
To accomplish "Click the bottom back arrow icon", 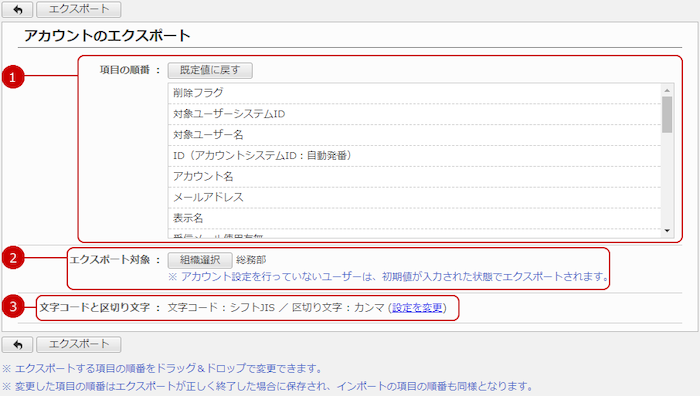I will coord(17,345).
